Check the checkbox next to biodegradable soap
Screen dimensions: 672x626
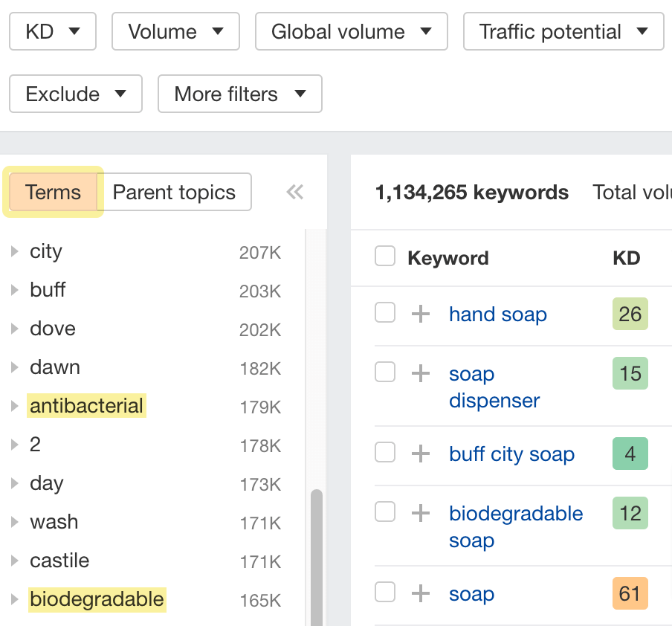[x=385, y=513]
